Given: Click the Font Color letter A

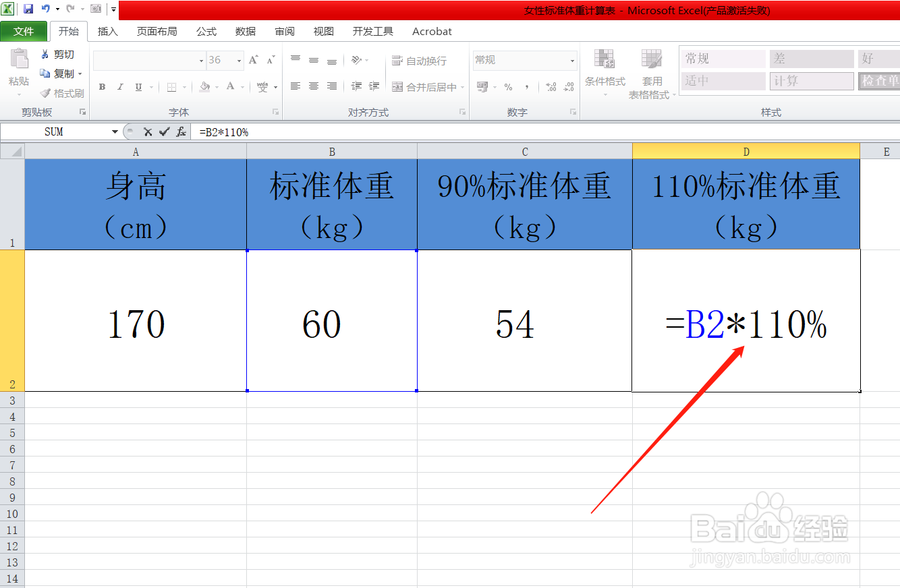Looking at the screenshot, I should (x=231, y=86).
